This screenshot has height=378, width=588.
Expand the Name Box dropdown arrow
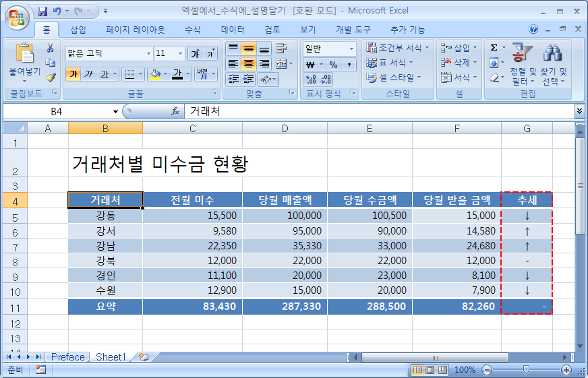tap(115, 112)
